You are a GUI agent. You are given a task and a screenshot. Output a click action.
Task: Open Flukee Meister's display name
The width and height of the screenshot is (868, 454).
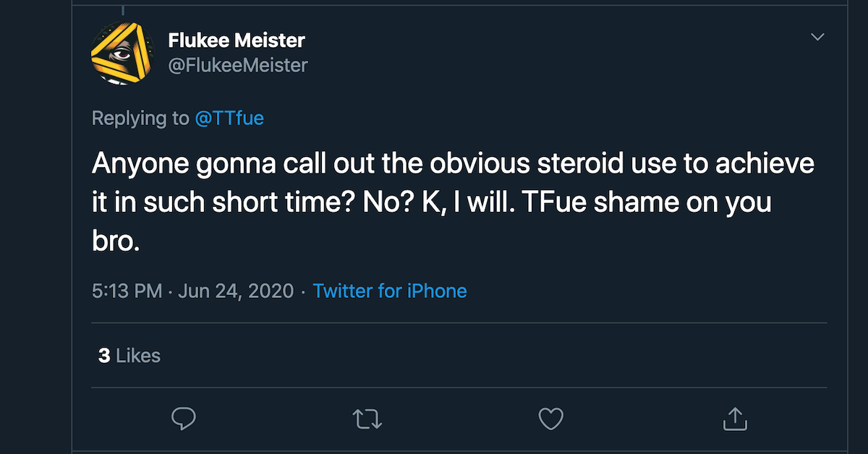(237, 40)
